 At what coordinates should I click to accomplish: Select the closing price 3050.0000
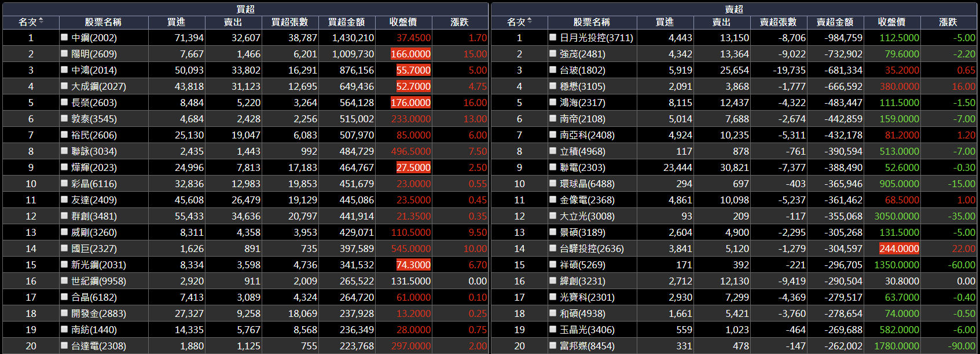tap(897, 216)
